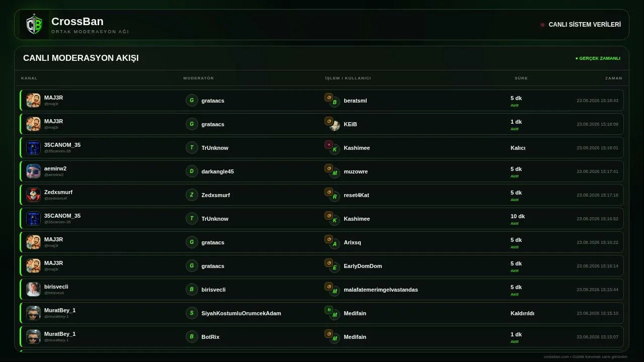Click the SÜRE column header
This screenshot has width=644, height=362.
click(521, 78)
